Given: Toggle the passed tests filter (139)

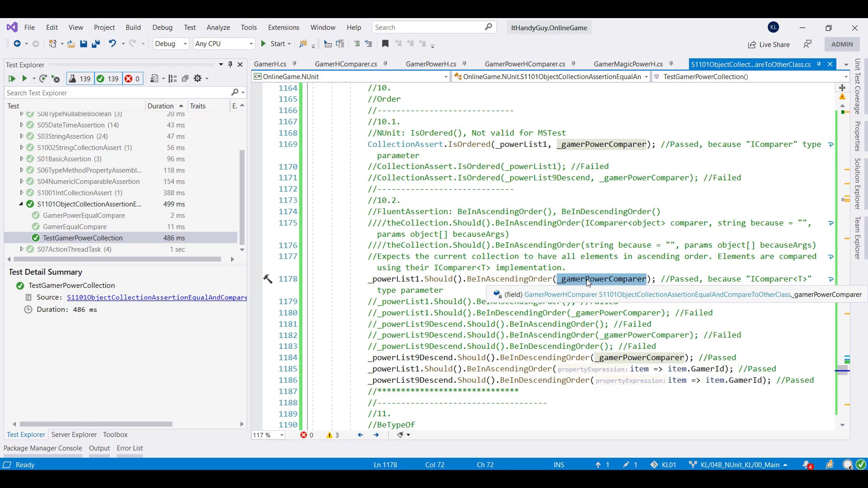Looking at the screenshot, I should coord(108,79).
